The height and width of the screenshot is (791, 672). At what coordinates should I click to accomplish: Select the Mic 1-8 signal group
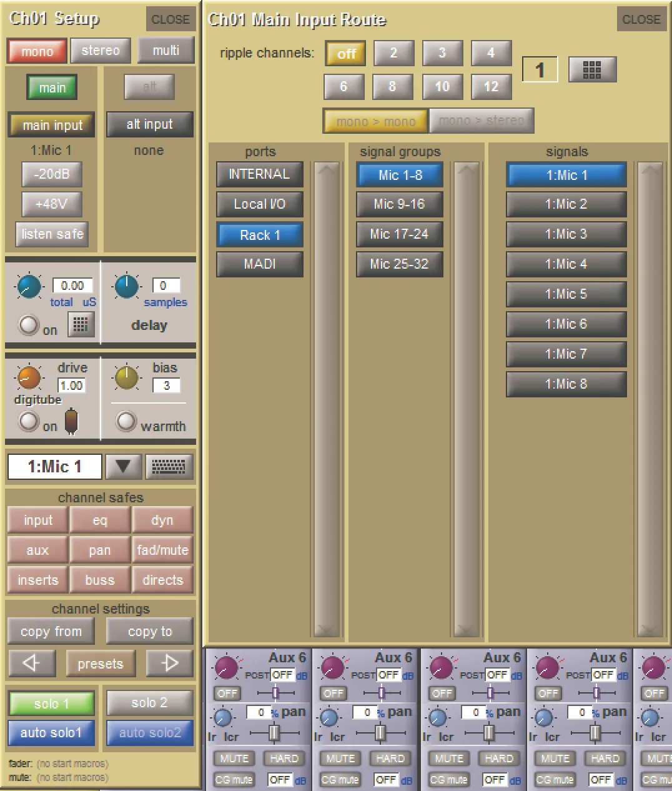pos(400,175)
